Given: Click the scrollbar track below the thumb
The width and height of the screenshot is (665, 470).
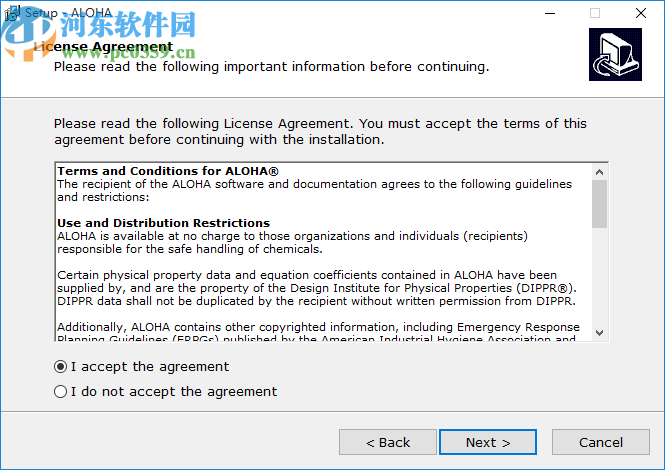Looking at the screenshot, I should click(x=599, y=280).
